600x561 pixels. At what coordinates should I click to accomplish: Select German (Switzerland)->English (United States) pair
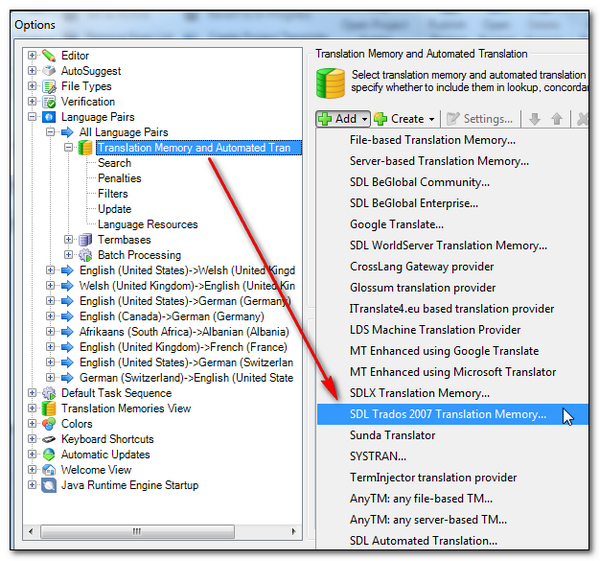186,378
